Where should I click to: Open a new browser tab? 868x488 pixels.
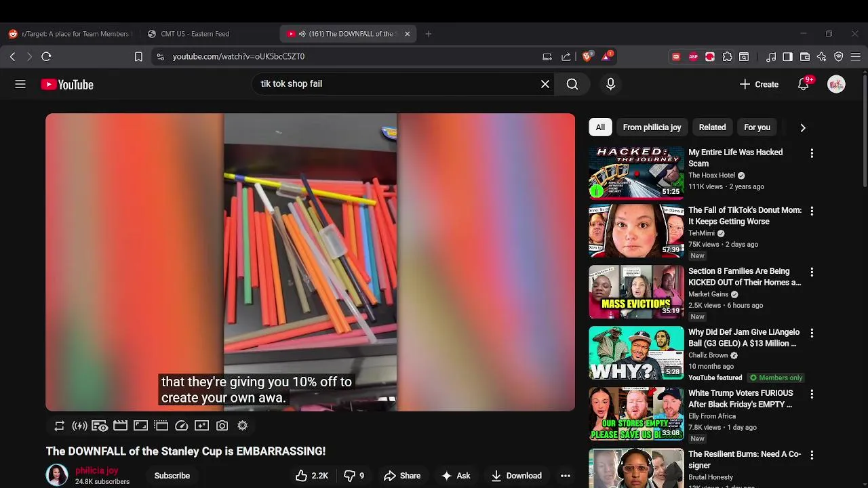click(428, 34)
